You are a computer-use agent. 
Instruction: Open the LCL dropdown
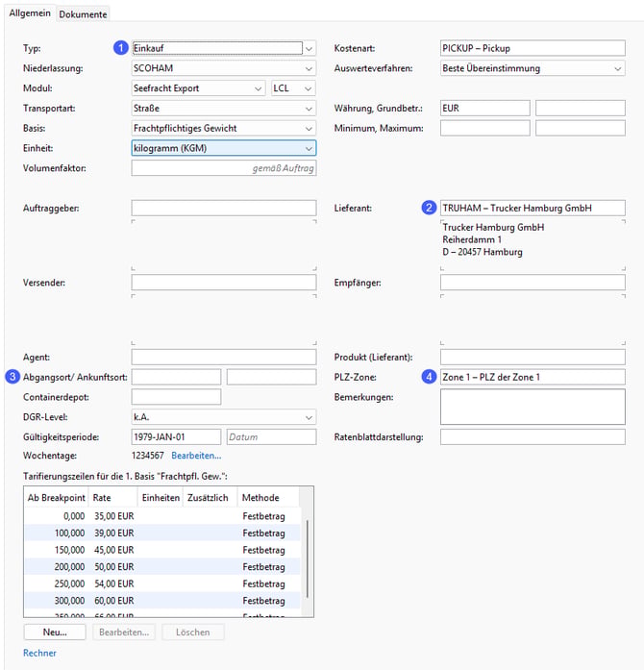coord(293,88)
